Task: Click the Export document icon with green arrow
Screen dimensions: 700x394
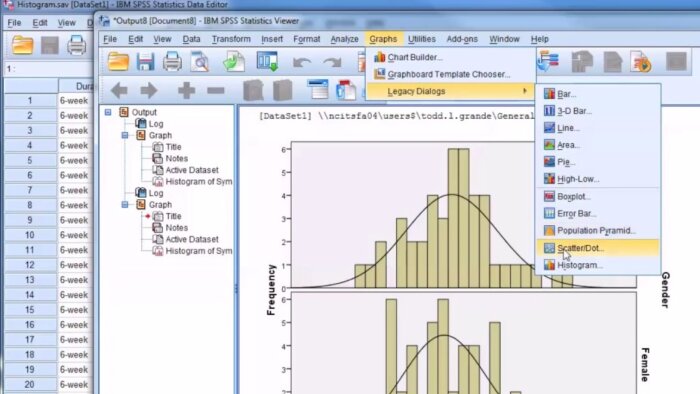Action: 234,62
